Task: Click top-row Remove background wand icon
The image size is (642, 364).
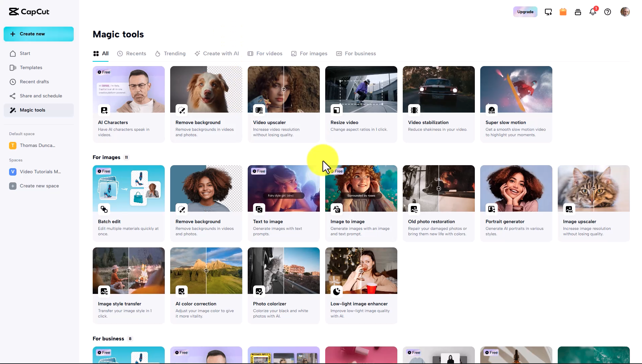Action: (x=182, y=110)
